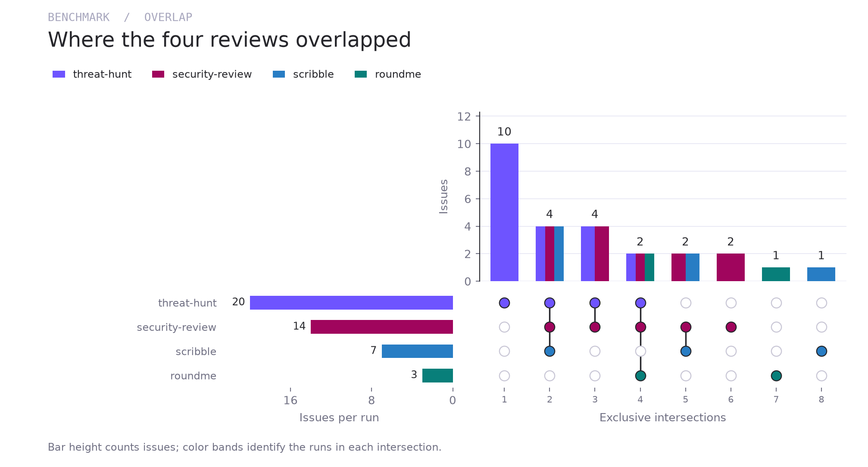
Task: Click the filled threat-hunt dot in column 1
Action: click(x=504, y=303)
